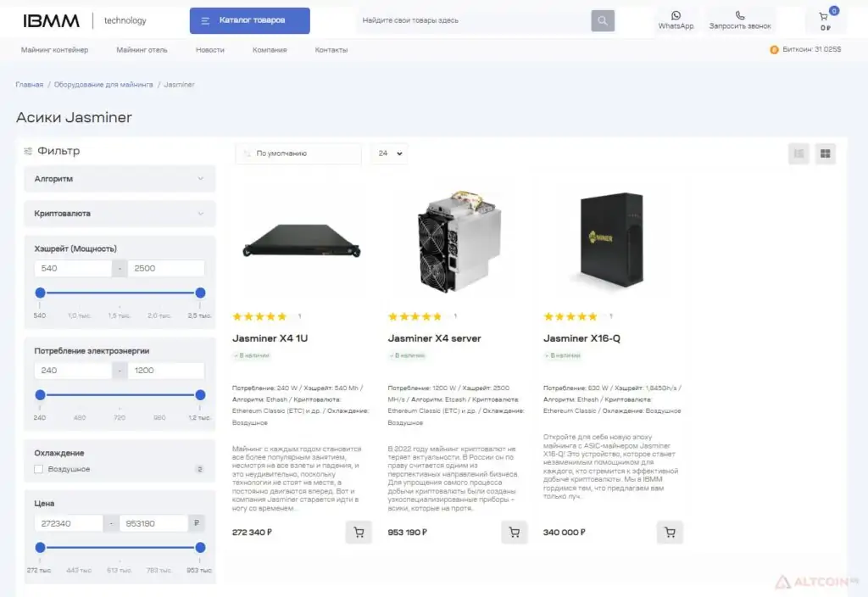
Task: Add Jasminer X16-Q to cart
Action: coord(670,533)
